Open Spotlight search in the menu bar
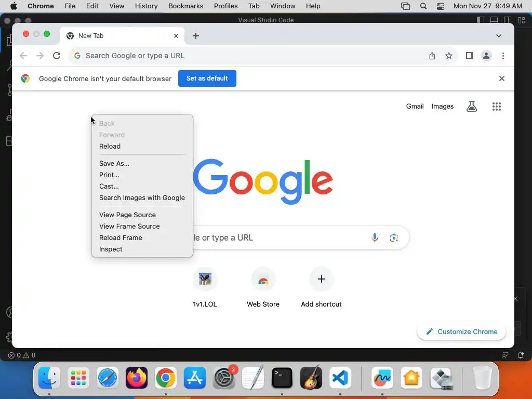The image size is (532, 399). pyautogui.click(x=423, y=6)
